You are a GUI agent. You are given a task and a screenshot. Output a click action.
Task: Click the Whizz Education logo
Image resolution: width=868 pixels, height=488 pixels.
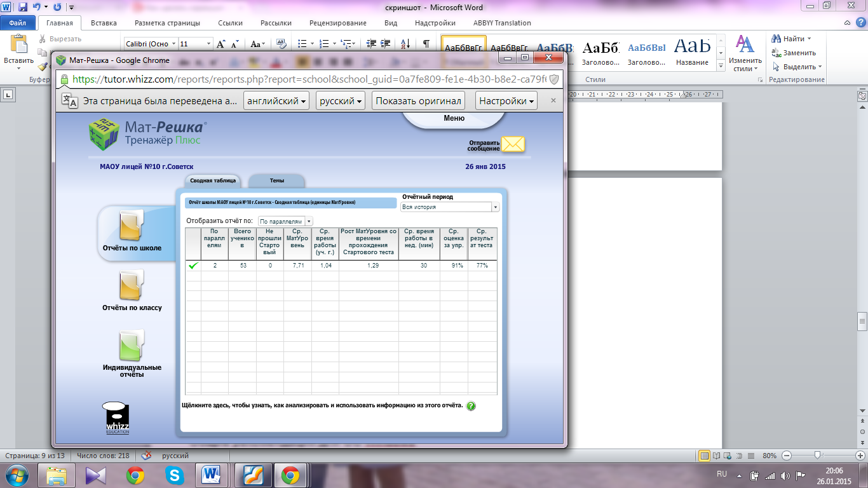tap(118, 418)
